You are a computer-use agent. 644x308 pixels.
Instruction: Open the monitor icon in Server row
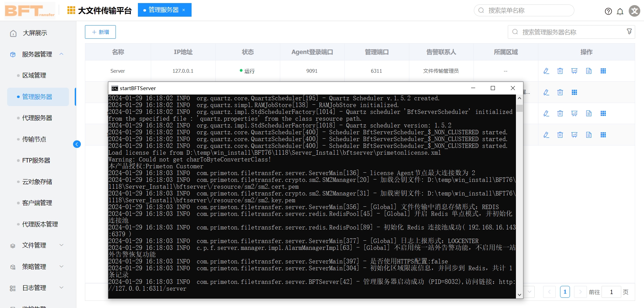574,71
